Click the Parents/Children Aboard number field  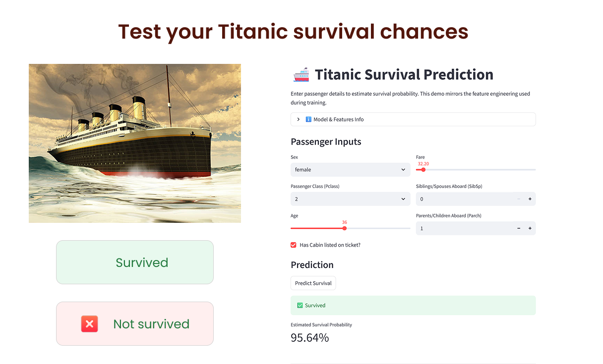pos(465,228)
